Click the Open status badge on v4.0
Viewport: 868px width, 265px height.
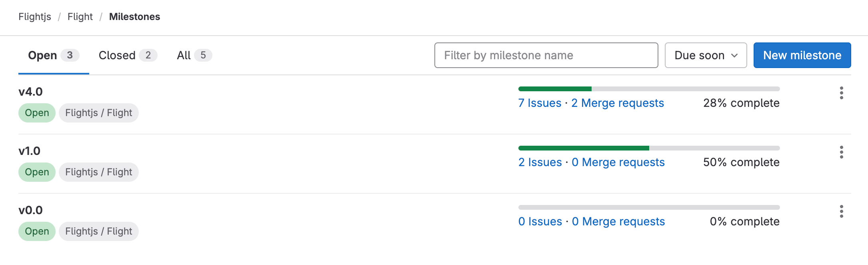click(36, 113)
